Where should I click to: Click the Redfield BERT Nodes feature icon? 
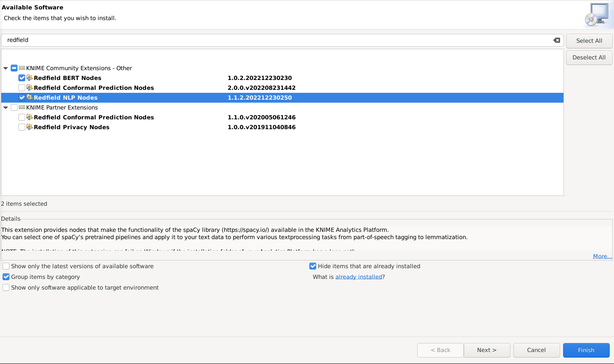[30, 78]
